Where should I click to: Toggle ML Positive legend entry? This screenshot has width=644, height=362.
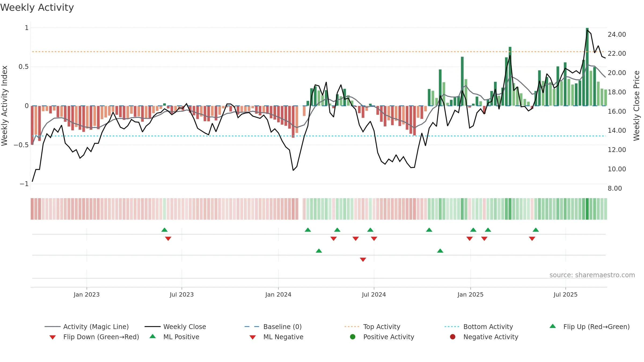click(174, 337)
